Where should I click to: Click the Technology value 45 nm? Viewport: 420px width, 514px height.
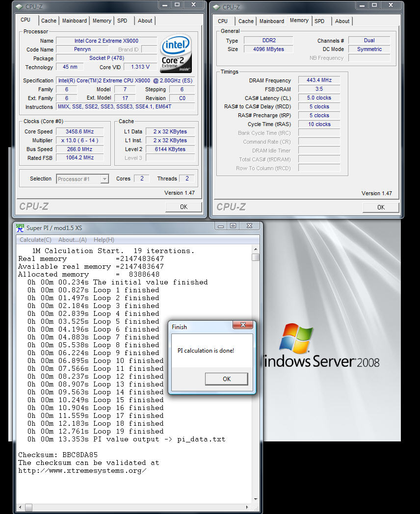click(x=70, y=67)
